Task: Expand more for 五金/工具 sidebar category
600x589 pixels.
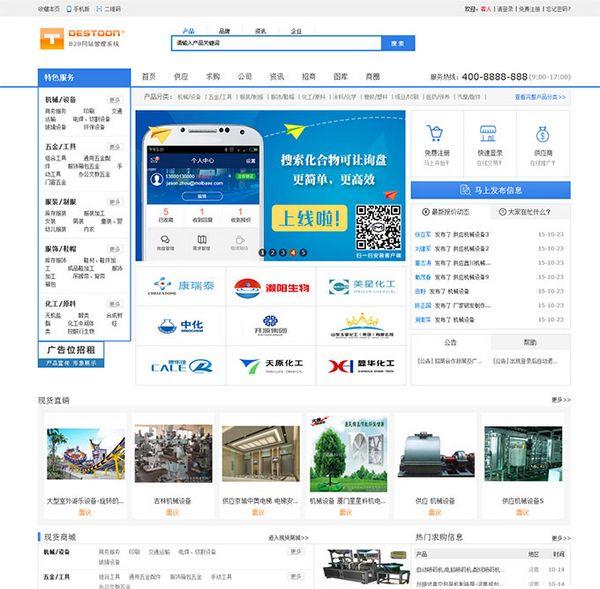Action: click(114, 147)
